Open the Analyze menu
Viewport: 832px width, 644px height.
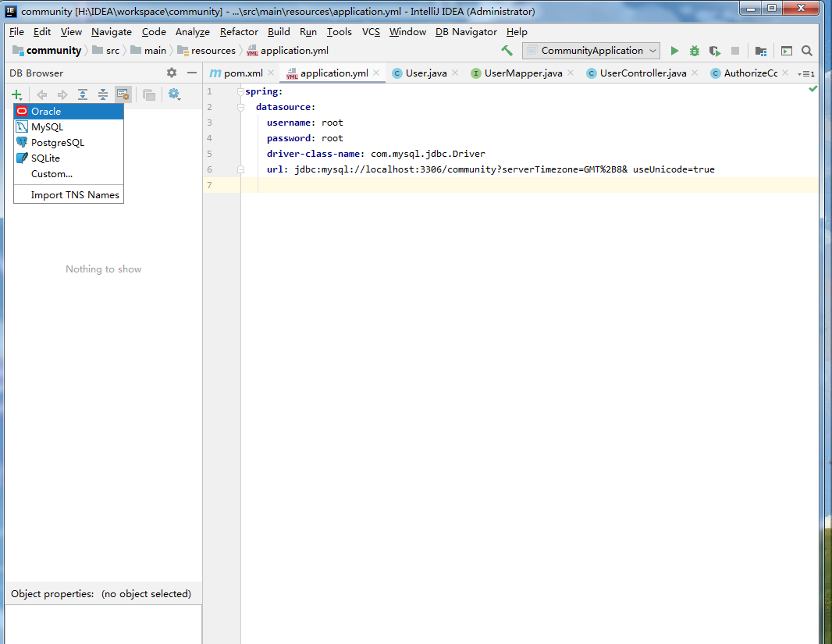[x=193, y=32]
